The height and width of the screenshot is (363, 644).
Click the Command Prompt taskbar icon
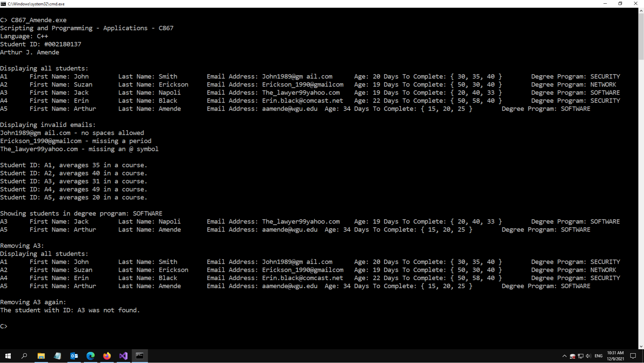coord(140,356)
